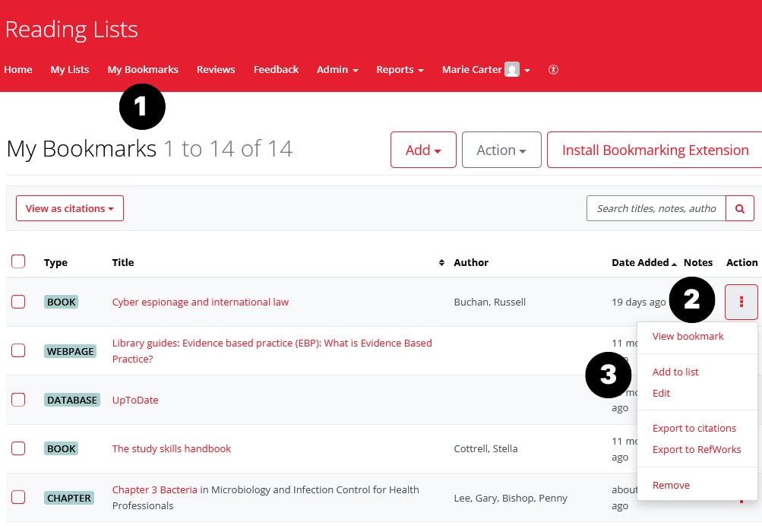
Task: Open the Reports menu in navigation
Action: (400, 70)
